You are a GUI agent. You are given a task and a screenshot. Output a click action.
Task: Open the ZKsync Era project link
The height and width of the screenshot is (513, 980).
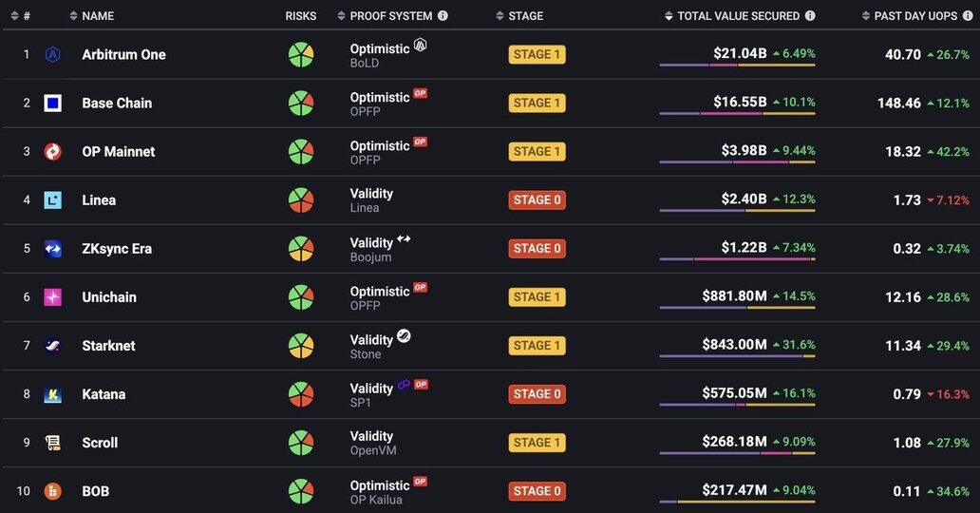point(117,249)
